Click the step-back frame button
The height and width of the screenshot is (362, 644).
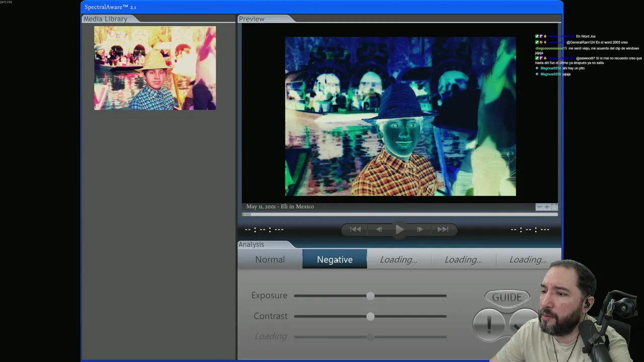point(379,229)
